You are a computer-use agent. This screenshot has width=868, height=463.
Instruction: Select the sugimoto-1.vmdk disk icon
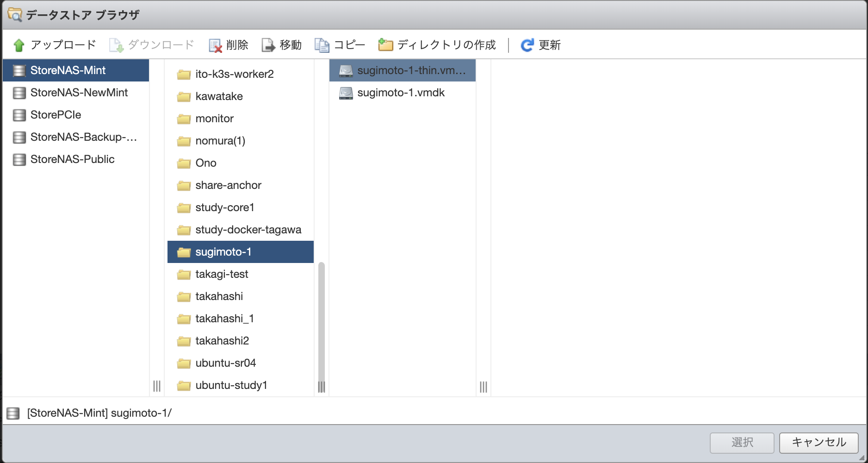coord(346,93)
